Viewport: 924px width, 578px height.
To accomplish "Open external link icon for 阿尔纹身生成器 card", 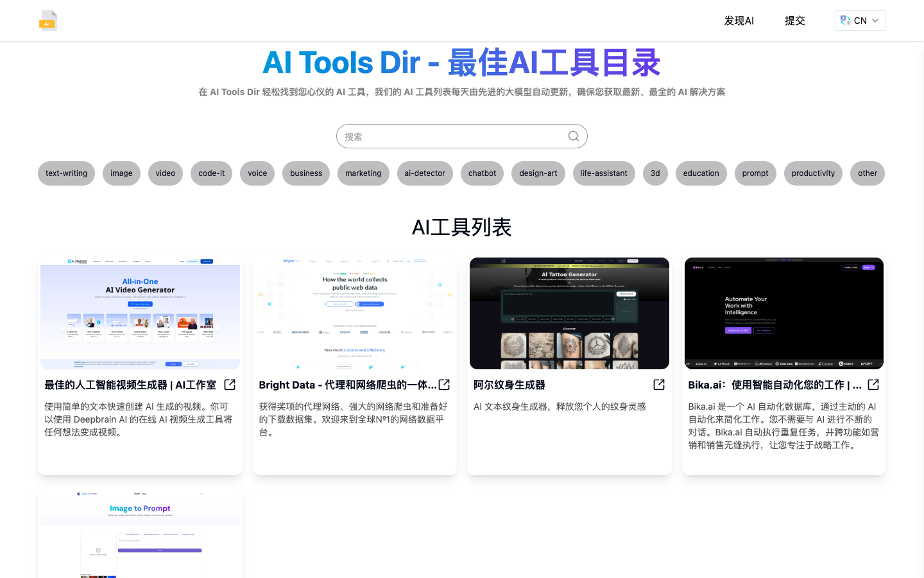I will (x=659, y=385).
